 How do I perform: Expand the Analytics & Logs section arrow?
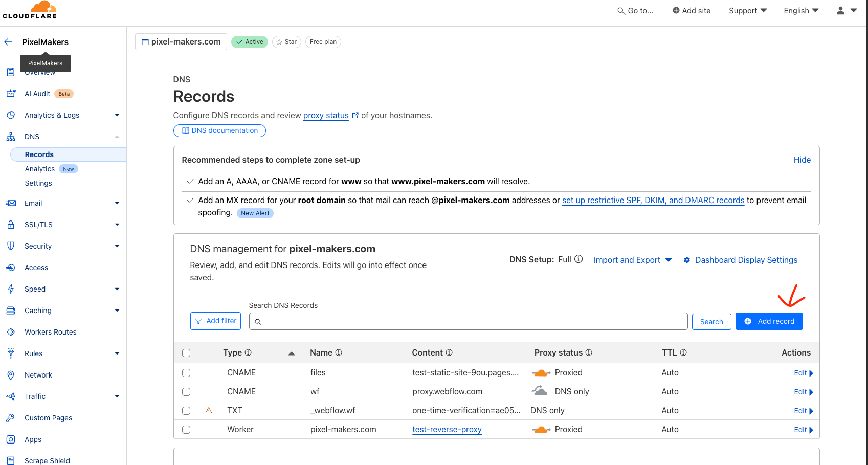117,115
